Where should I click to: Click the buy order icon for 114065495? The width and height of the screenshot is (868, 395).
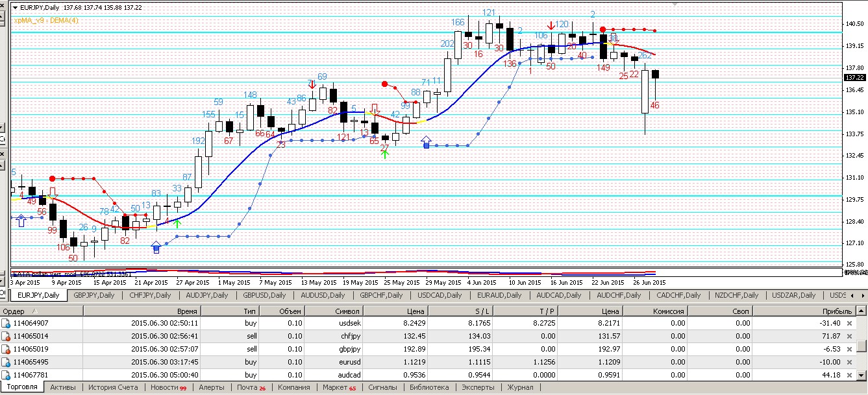tap(6, 362)
